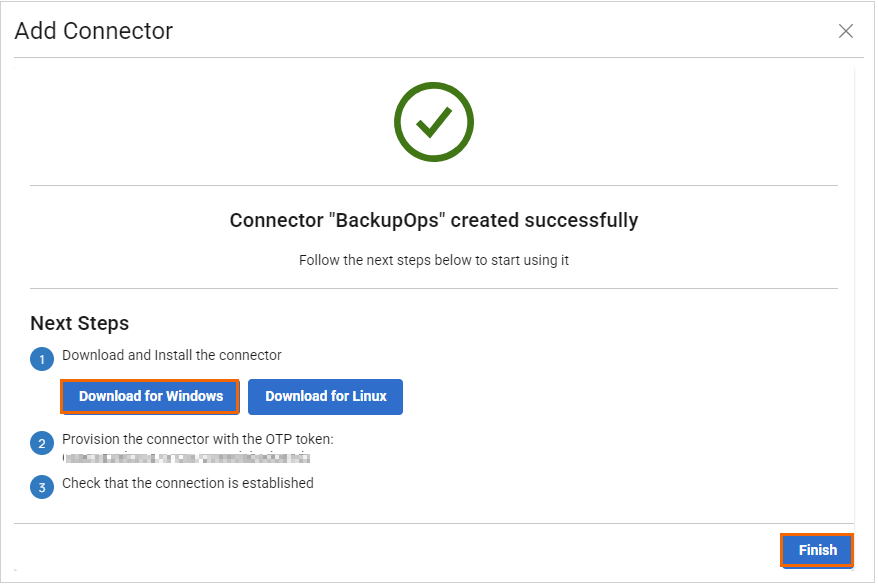This screenshot has width=878, height=585.
Task: Click the step 1 number badge
Action: click(43, 358)
